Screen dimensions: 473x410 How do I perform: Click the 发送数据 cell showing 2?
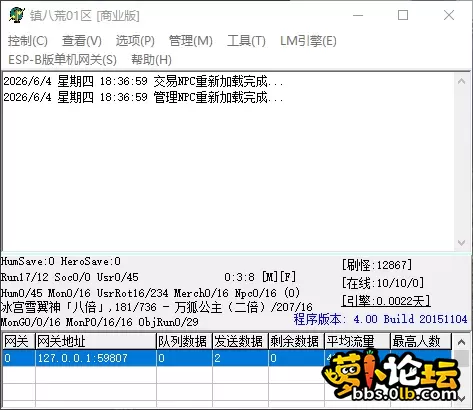[x=240, y=358]
